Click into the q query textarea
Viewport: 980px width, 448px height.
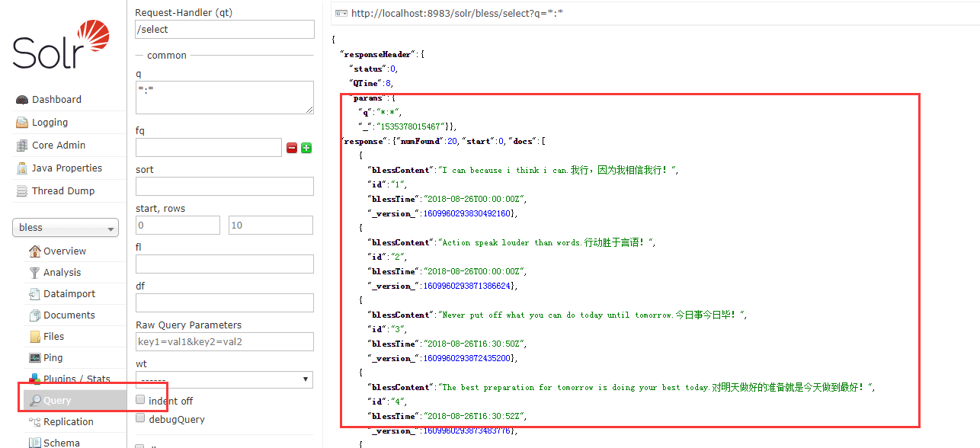[x=225, y=98]
